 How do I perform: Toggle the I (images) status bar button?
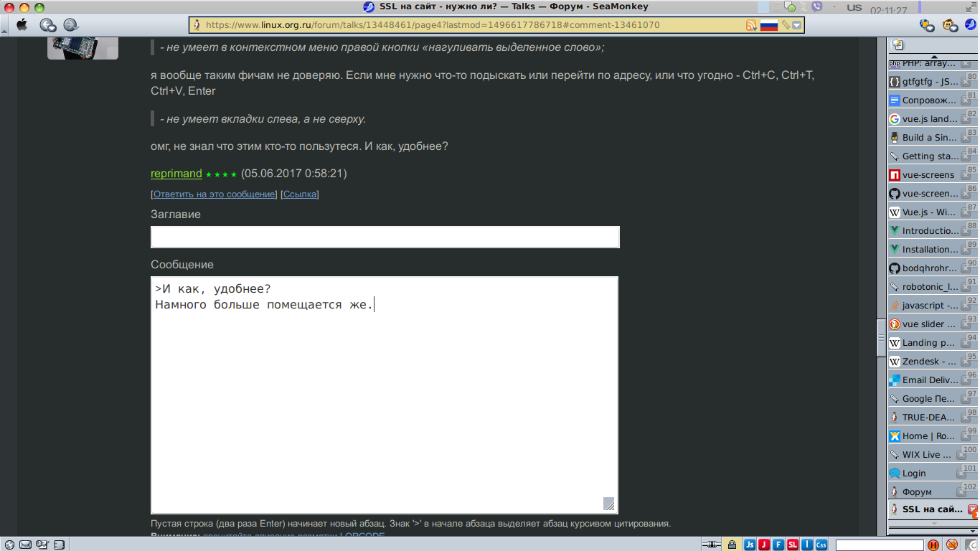coord(807,545)
